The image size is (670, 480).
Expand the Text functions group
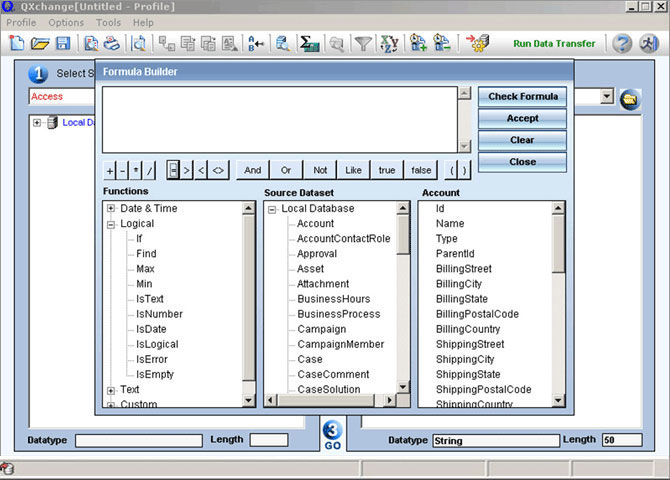(x=111, y=390)
